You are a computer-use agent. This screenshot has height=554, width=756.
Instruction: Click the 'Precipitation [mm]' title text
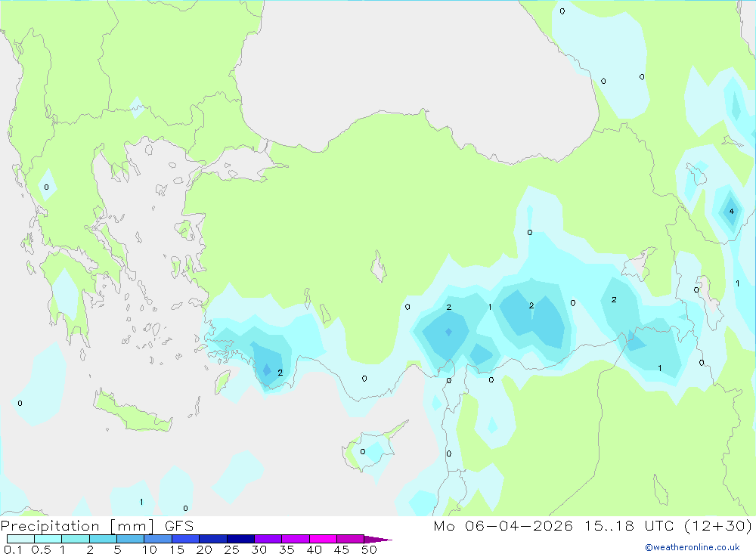pos(77,527)
